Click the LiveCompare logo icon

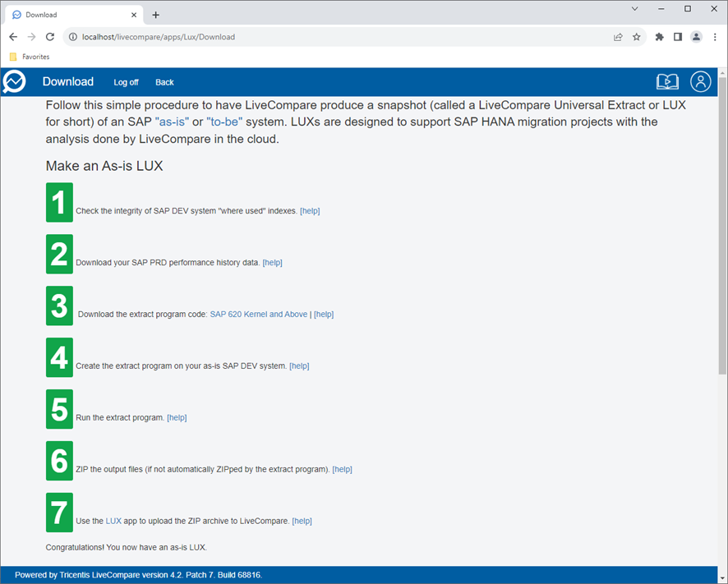tap(14, 81)
